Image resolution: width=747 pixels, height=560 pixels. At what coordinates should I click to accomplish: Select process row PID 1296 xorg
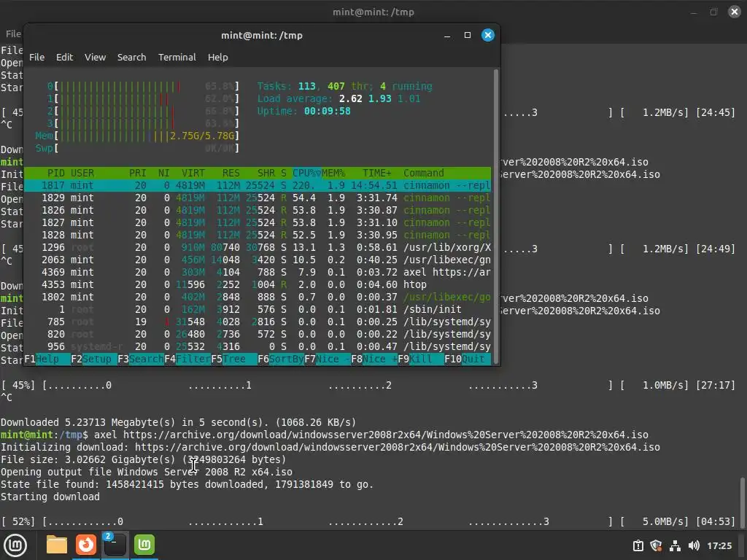coord(258,247)
